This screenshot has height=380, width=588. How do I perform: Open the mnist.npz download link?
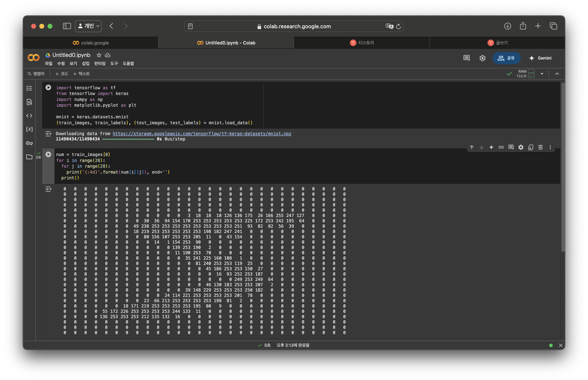202,133
